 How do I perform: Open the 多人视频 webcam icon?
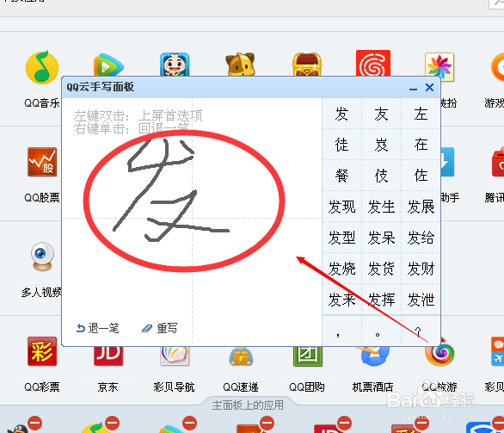click(x=42, y=256)
